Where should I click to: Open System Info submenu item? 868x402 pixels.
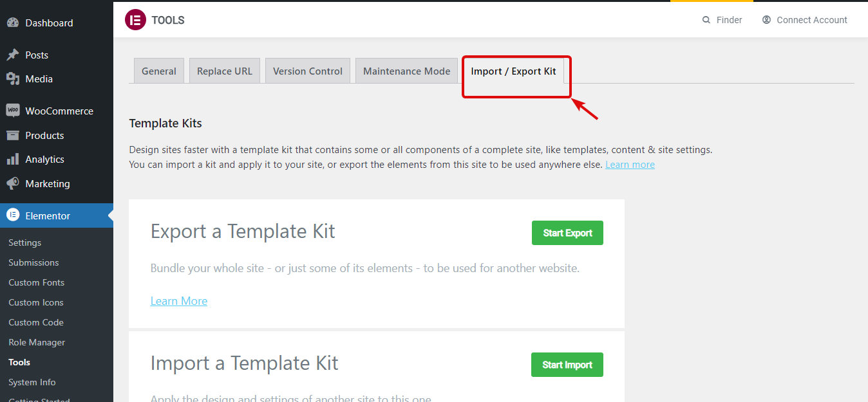point(32,382)
